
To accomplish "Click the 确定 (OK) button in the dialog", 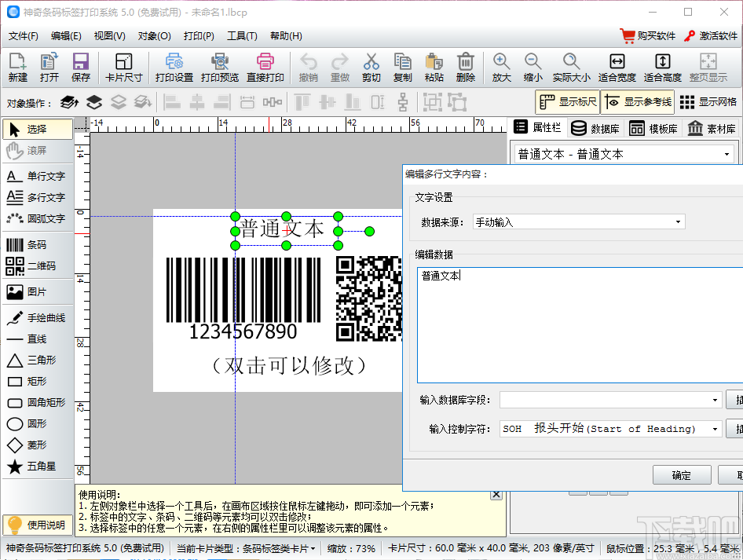I will pos(681,475).
